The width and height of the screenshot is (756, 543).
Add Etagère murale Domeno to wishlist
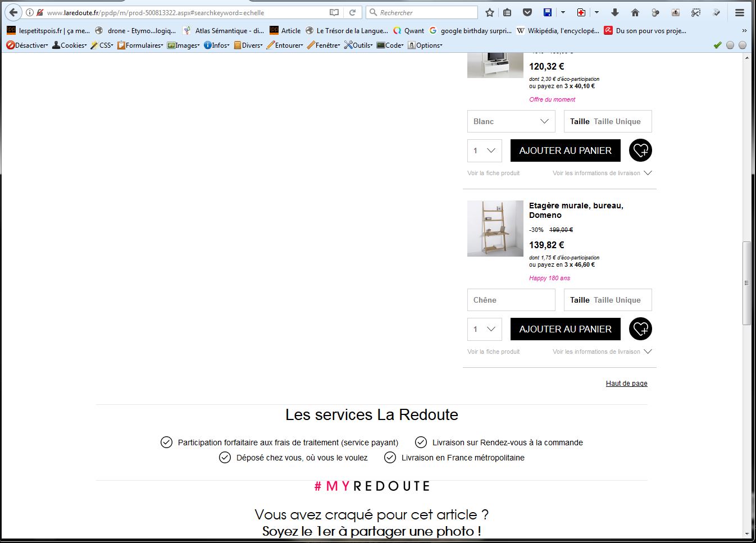pyautogui.click(x=640, y=329)
